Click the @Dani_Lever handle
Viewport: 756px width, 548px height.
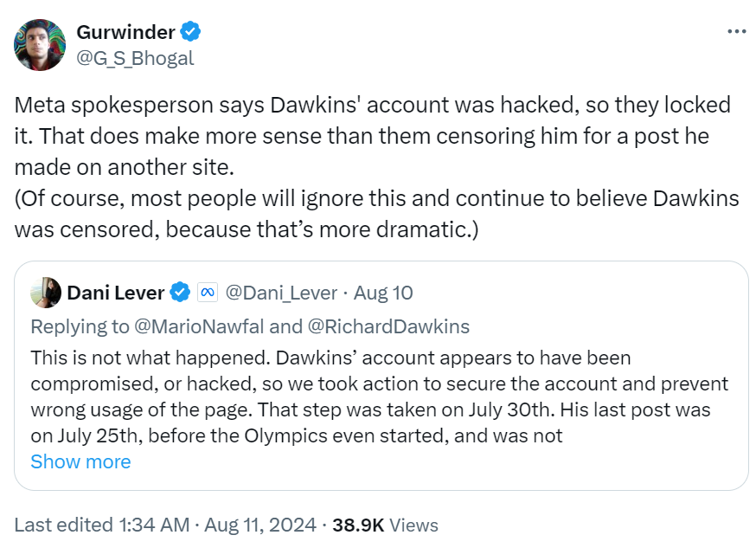click(281, 293)
